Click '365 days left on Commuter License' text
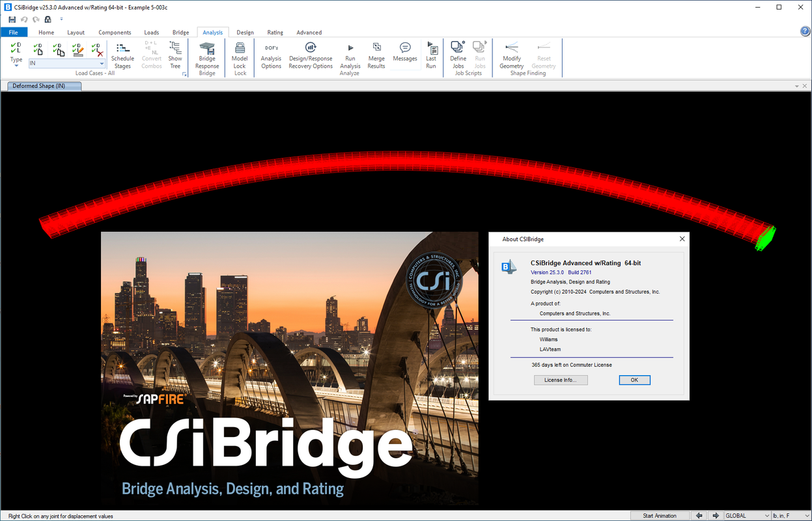The height and width of the screenshot is (521, 812). pyautogui.click(x=572, y=365)
